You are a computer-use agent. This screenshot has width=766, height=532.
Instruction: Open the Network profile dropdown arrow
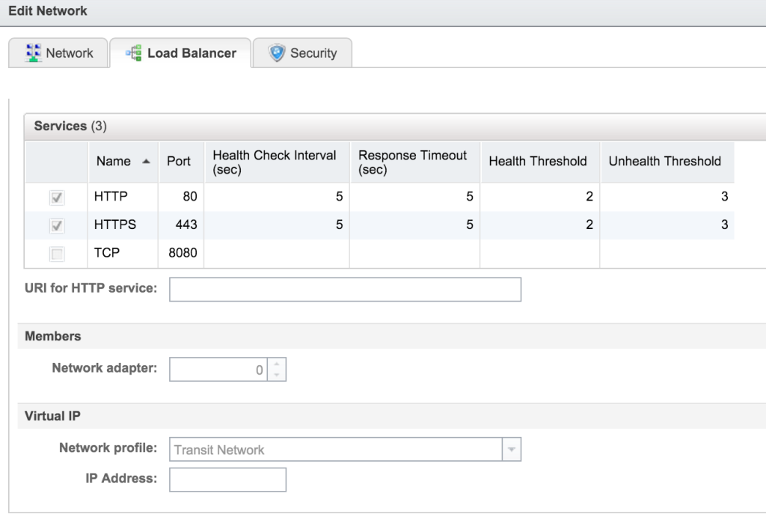click(512, 450)
